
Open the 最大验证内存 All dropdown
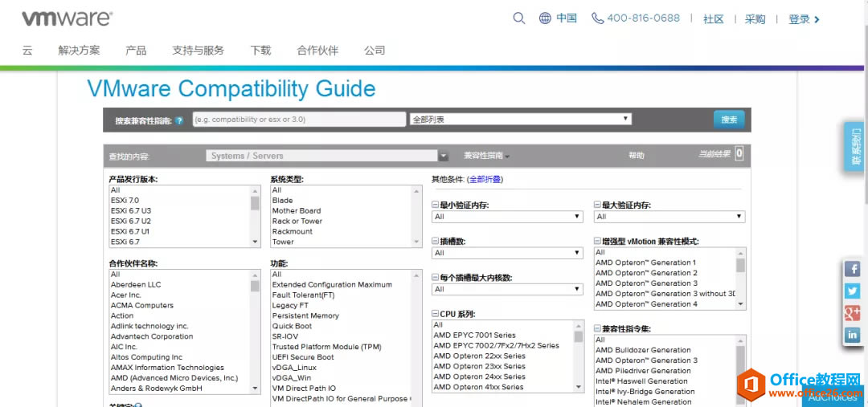click(x=669, y=217)
